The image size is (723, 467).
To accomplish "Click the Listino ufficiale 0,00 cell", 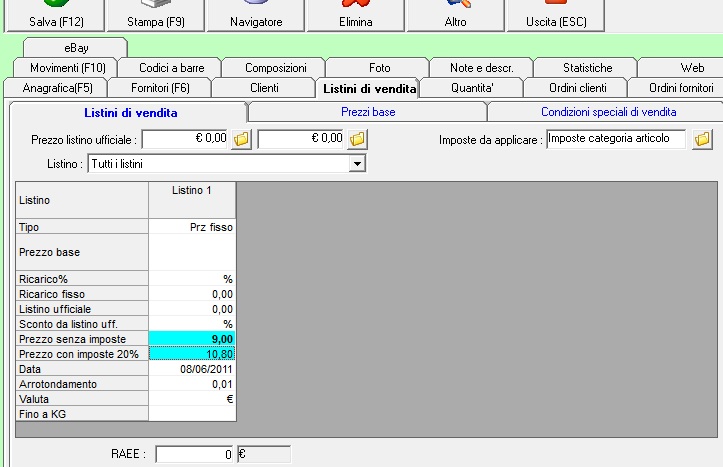I will 192,309.
